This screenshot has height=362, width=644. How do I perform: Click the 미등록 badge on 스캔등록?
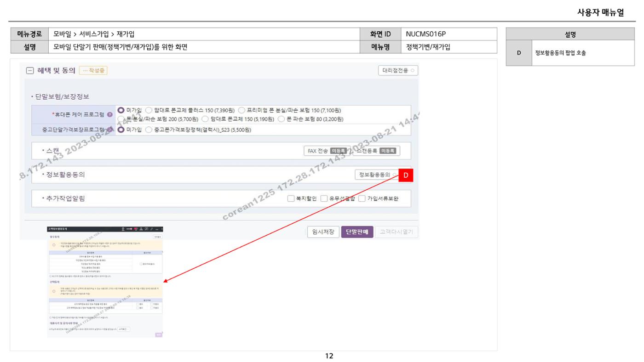388,151
